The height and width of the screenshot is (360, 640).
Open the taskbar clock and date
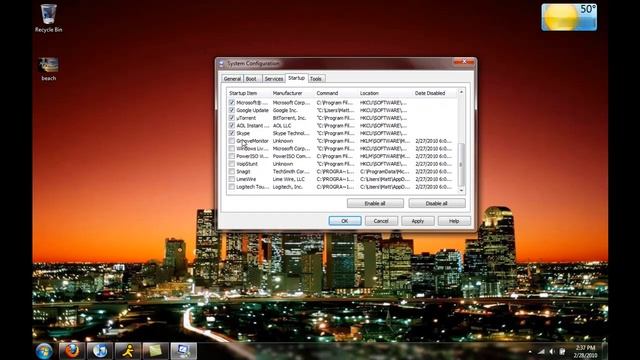[585, 351]
